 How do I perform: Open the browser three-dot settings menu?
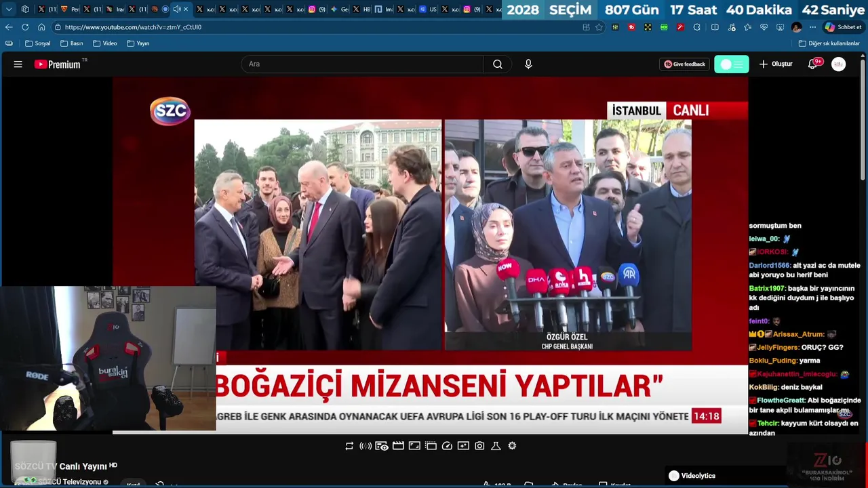812,27
